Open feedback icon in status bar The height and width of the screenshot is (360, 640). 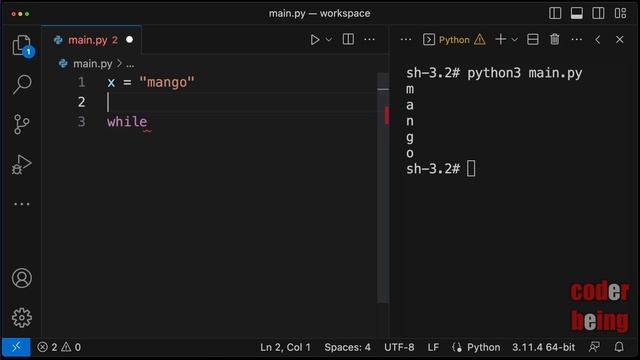point(594,347)
